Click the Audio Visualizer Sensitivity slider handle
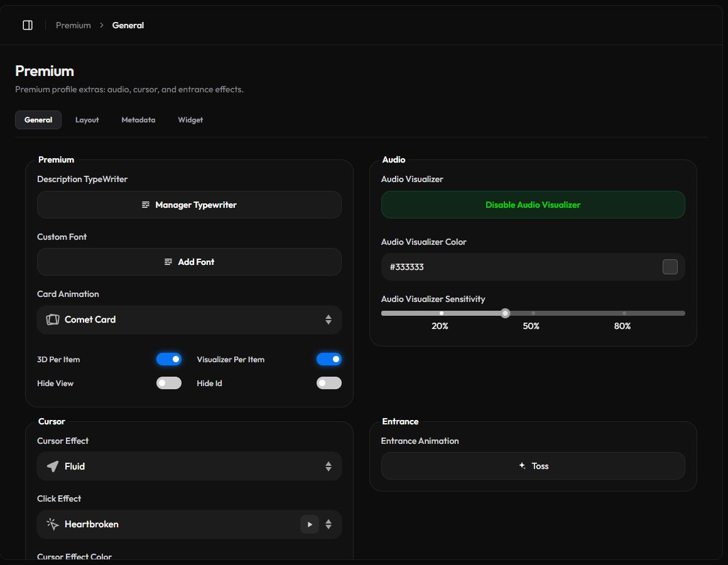The width and height of the screenshot is (728, 565). click(505, 313)
